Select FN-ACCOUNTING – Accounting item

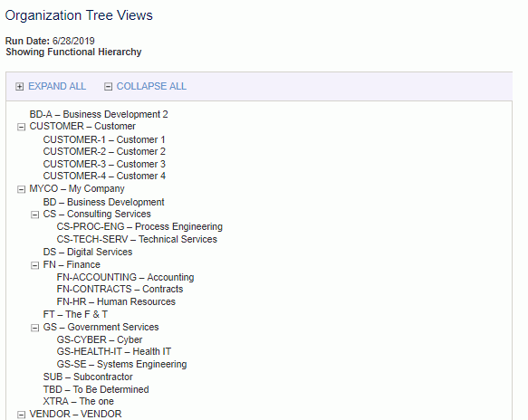[x=125, y=277]
